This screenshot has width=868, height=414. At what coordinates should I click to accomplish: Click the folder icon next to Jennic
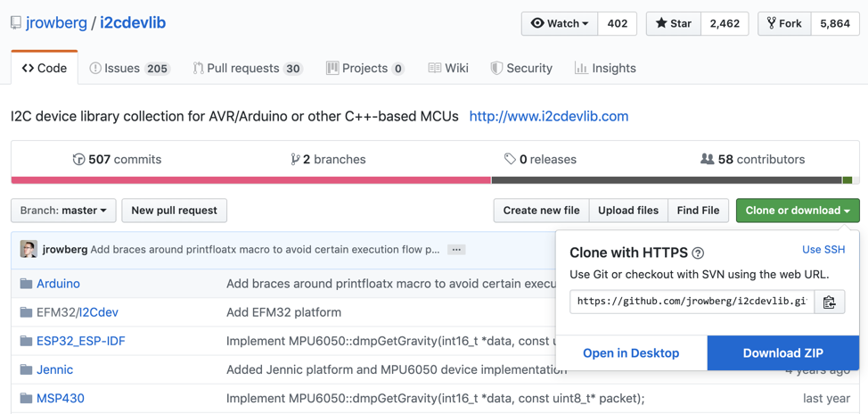26,369
